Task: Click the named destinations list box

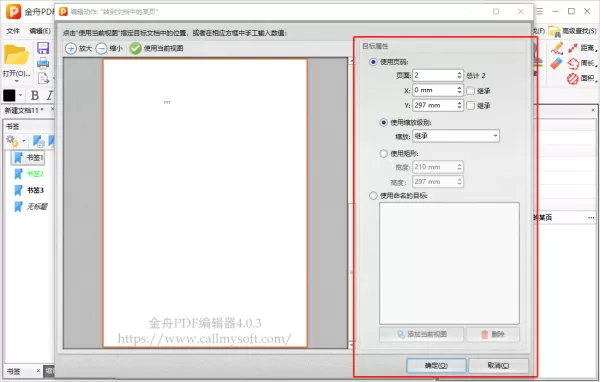Action: coord(449,263)
